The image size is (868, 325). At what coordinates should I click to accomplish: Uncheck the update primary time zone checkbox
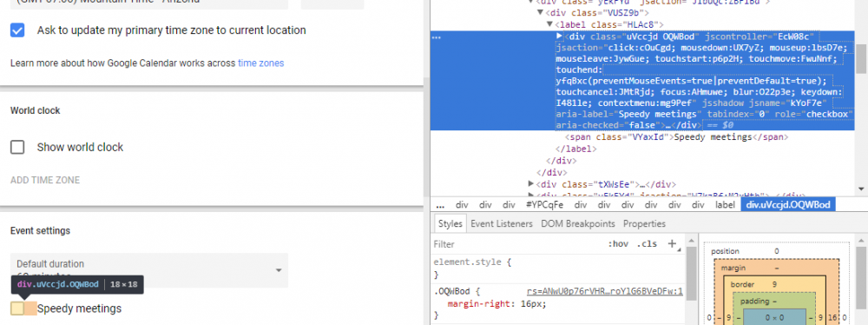17,30
